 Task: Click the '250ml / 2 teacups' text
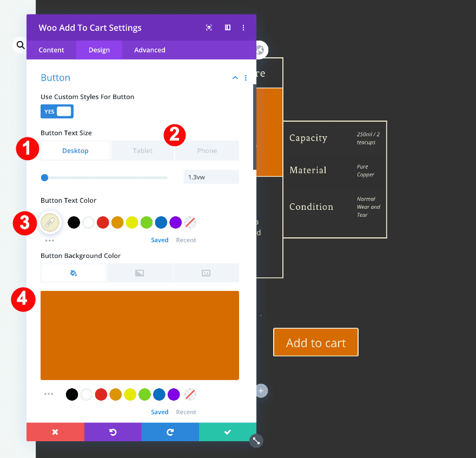pos(368,138)
